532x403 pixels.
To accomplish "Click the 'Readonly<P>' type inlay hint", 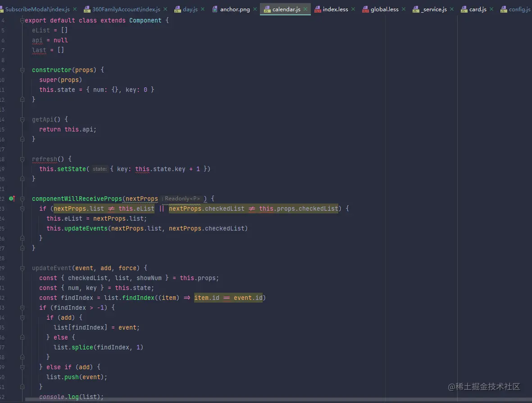I will pyautogui.click(x=182, y=199).
